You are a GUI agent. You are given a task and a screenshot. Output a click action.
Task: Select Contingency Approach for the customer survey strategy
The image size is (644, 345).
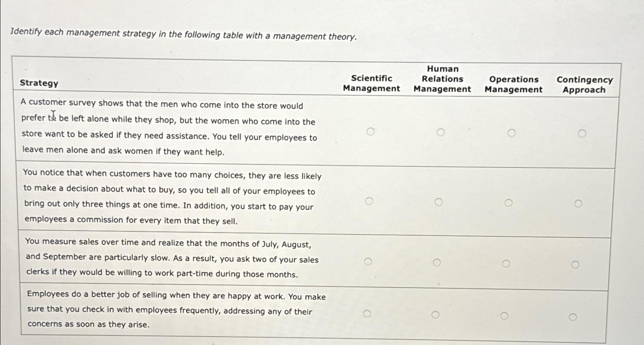pos(582,133)
